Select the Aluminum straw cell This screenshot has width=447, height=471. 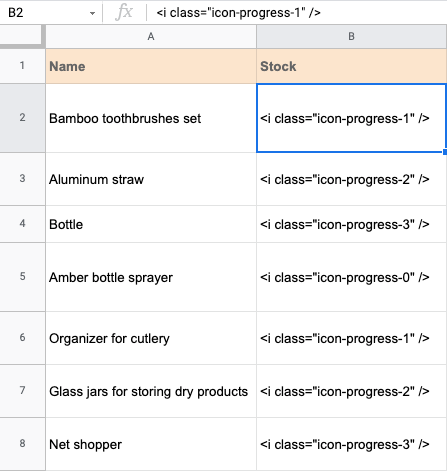click(151, 179)
